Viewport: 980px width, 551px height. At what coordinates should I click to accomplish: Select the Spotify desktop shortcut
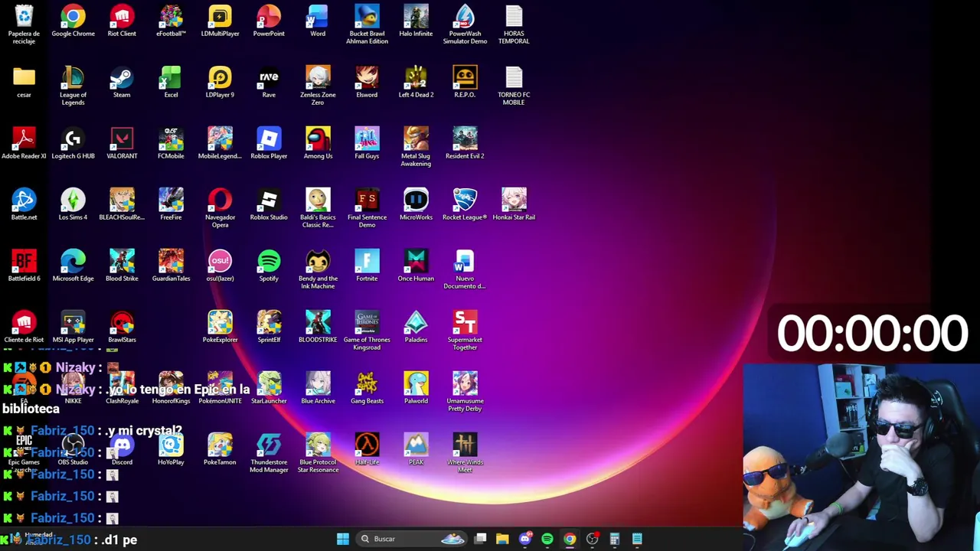tap(269, 266)
